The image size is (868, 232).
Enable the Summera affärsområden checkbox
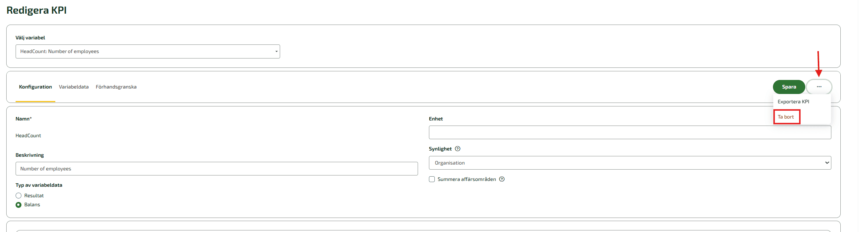(432, 179)
